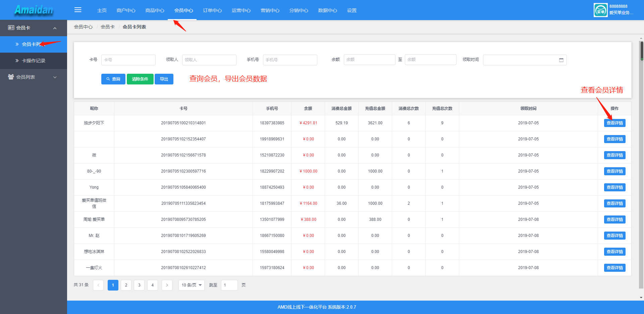
Task: Open the 订单中心 top menu
Action: point(213,10)
